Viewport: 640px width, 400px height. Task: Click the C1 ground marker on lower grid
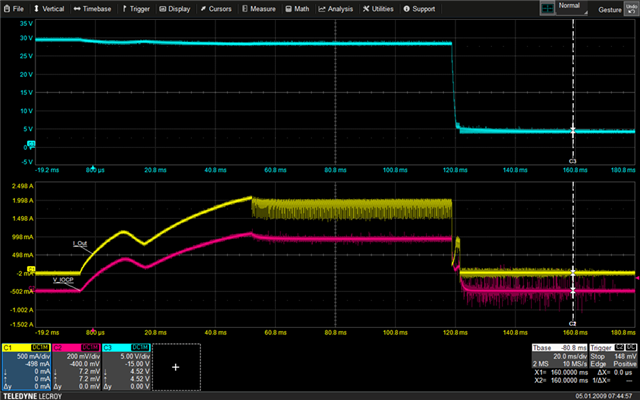31,269
